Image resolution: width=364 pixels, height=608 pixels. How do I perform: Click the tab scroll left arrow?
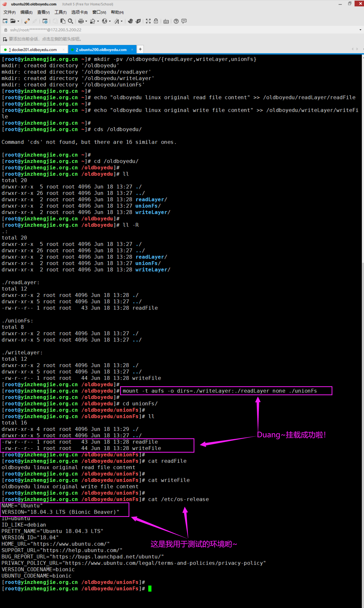tap(353, 49)
